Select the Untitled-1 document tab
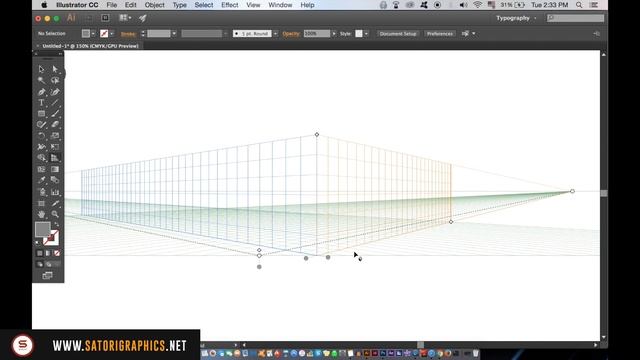The height and width of the screenshot is (360, 640). click(x=90, y=46)
